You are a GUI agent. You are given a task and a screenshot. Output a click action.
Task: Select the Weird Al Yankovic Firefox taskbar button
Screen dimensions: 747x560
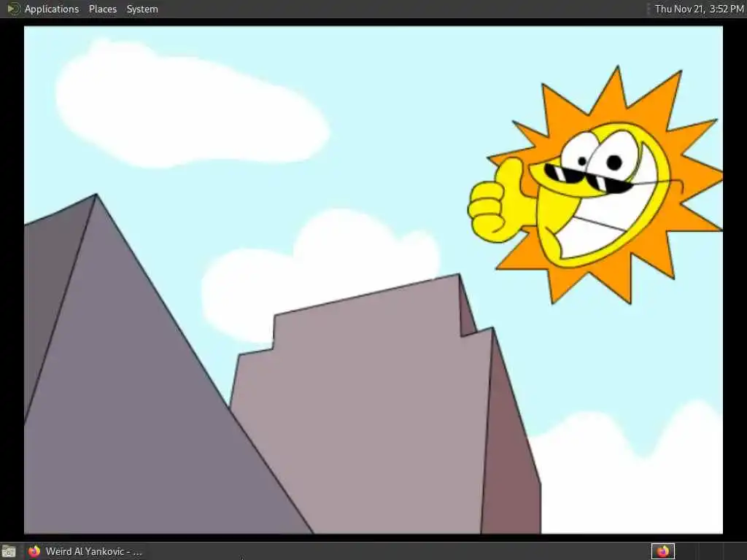pyautogui.click(x=85, y=551)
